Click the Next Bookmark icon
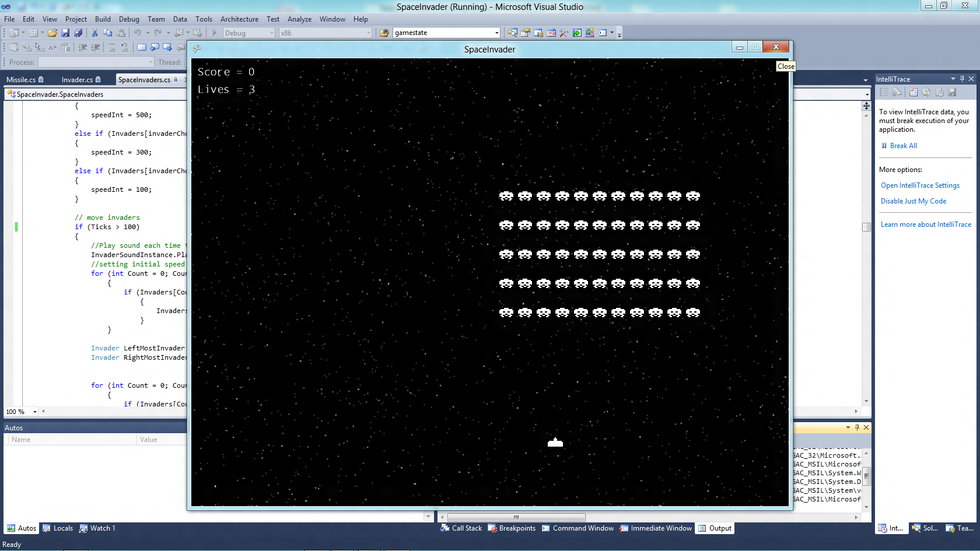 167,47
